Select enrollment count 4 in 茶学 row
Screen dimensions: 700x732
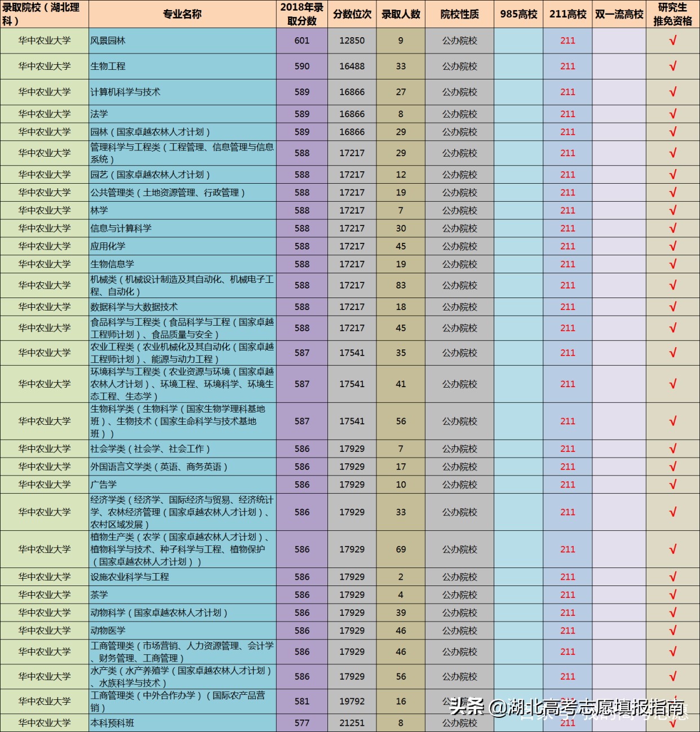pos(401,595)
